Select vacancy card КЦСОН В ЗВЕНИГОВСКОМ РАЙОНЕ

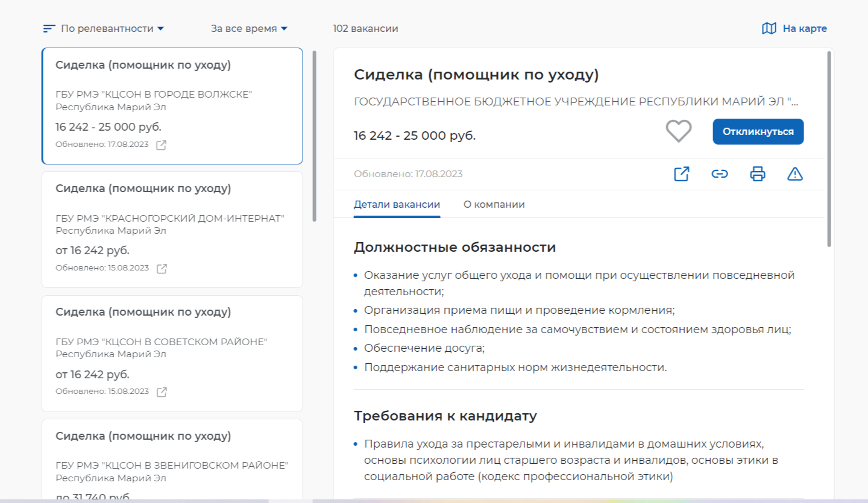(172, 460)
